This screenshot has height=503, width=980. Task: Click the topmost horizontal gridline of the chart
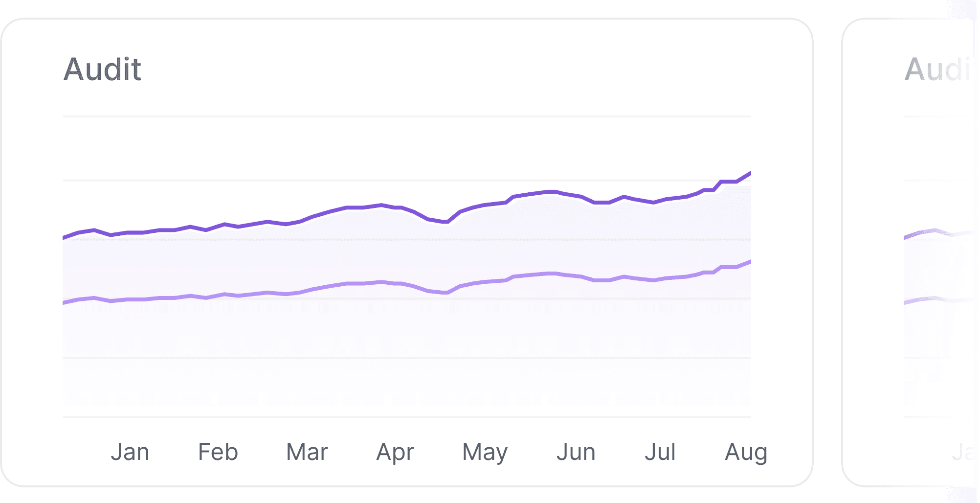click(406, 116)
